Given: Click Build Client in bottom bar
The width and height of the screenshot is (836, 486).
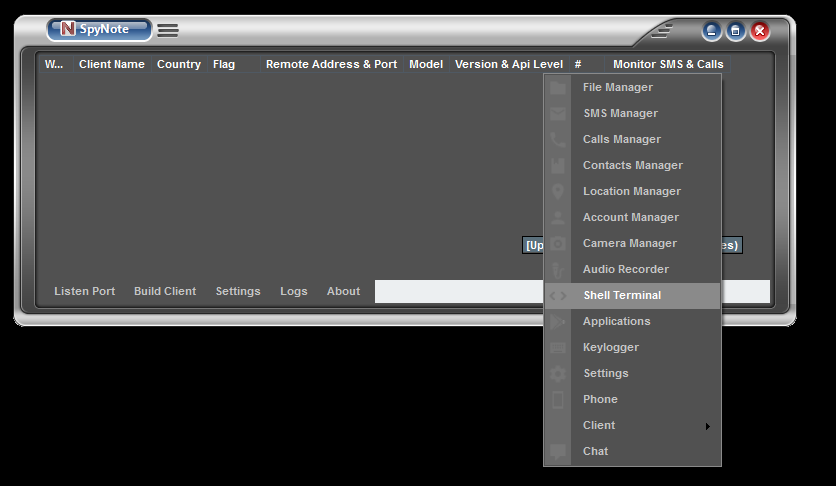Looking at the screenshot, I should coord(165,291).
